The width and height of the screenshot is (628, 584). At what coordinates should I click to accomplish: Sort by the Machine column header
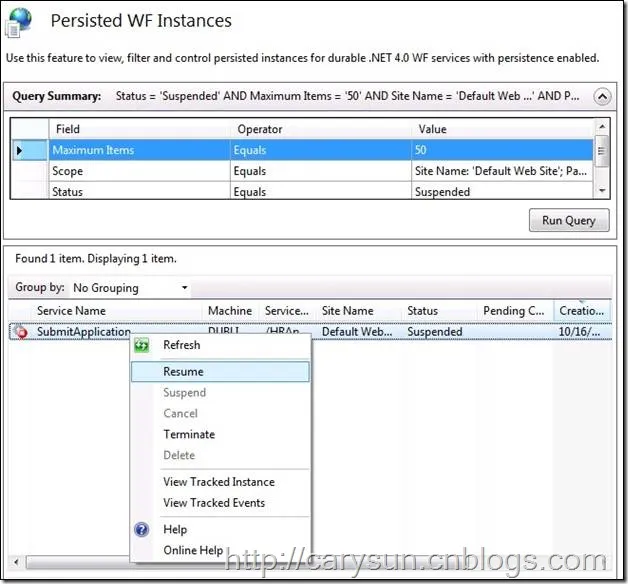(x=230, y=311)
